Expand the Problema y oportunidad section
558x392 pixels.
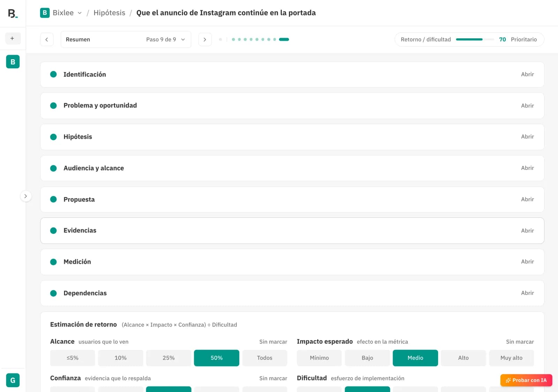292,106
